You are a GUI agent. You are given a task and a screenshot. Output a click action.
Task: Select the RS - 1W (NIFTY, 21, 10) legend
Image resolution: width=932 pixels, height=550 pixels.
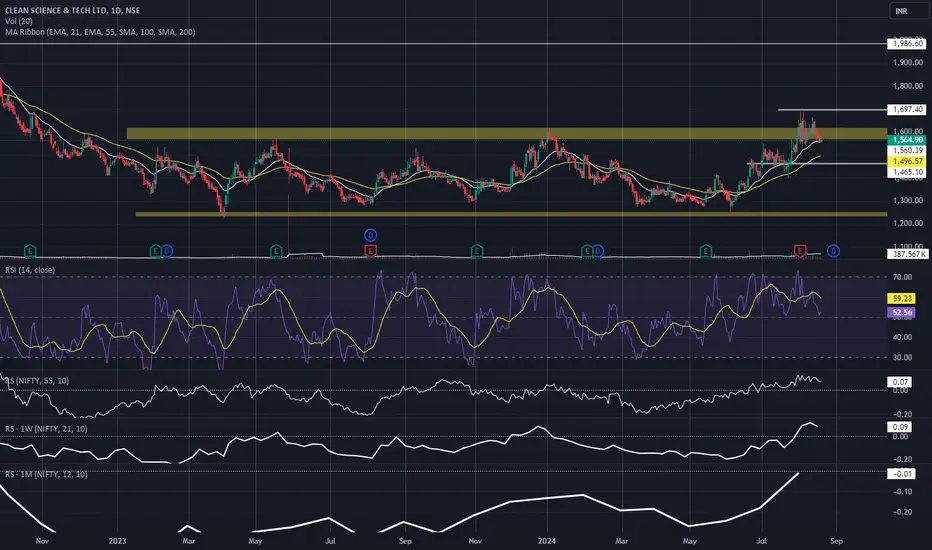coord(46,429)
